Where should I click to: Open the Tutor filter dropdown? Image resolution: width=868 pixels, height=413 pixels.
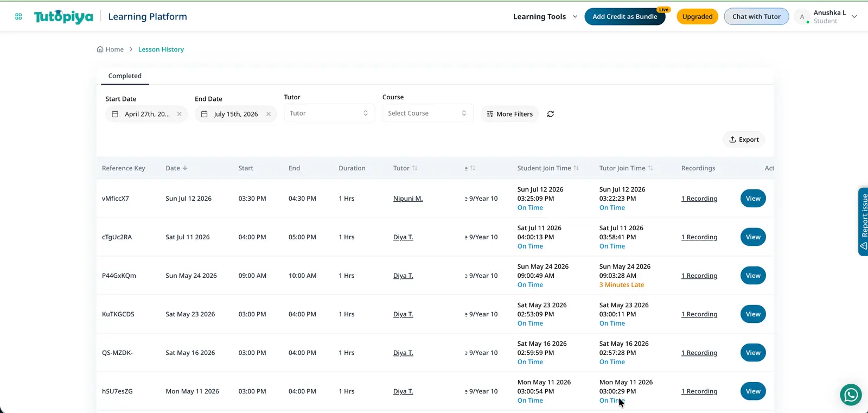point(329,113)
